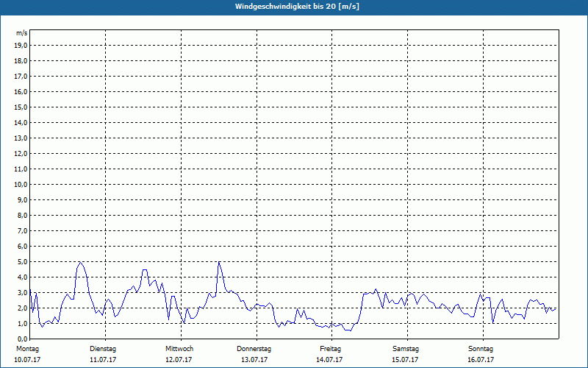The width and height of the screenshot is (588, 368).
Task: Click the date 11.07.17
Action: (103, 360)
